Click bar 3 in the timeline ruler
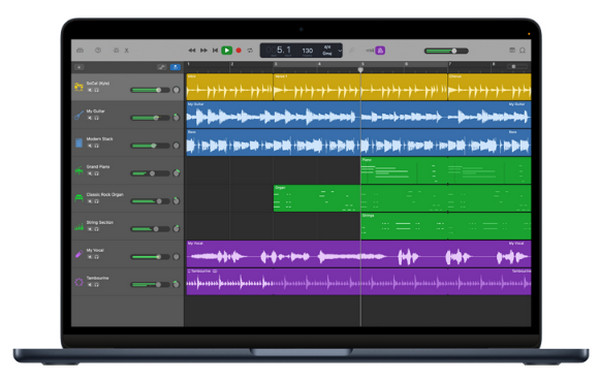 [x=275, y=65]
